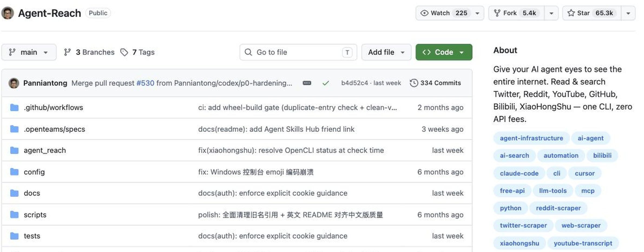This screenshot has width=644, height=252.
Task: Expand commit message ellipsis button
Action: click(x=307, y=83)
